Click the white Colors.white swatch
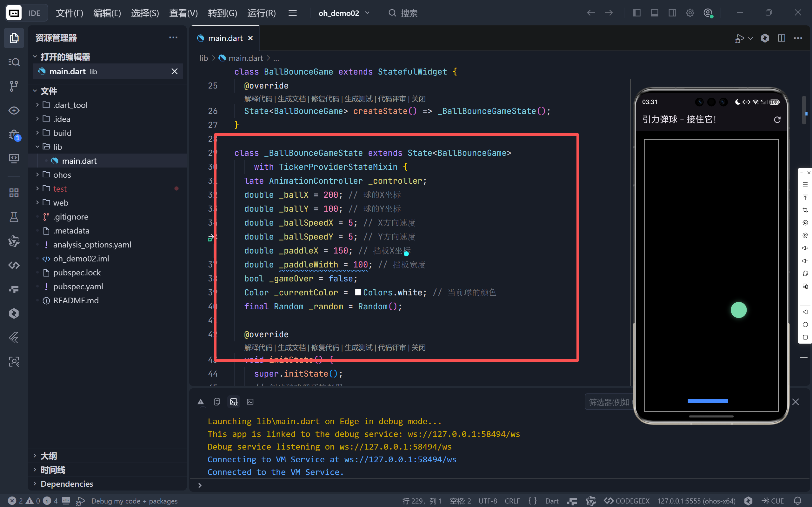The image size is (812, 507). point(357,292)
